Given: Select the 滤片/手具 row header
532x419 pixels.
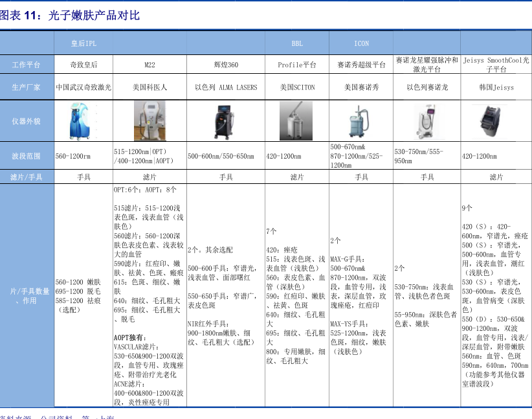Looking at the screenshot, I should click(27, 177).
